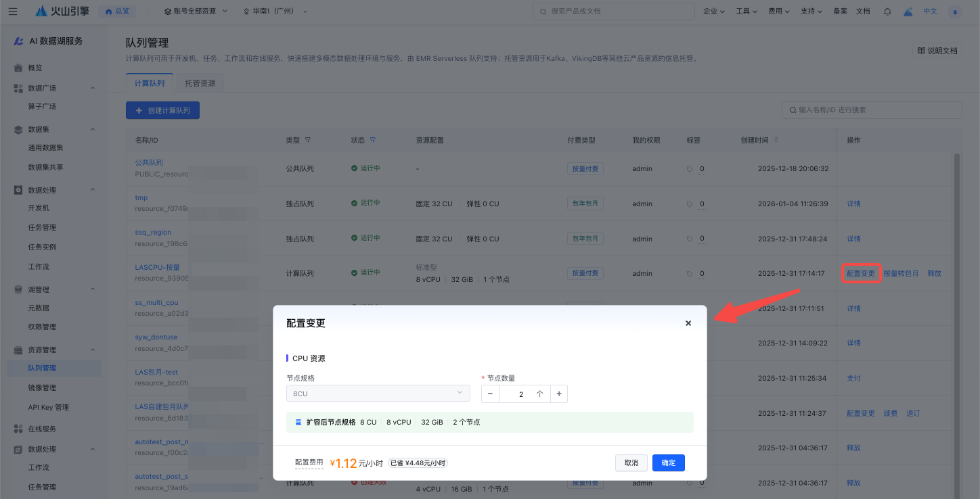Open 备案 in the top bar
Image resolution: width=980 pixels, height=499 pixels.
click(x=840, y=11)
